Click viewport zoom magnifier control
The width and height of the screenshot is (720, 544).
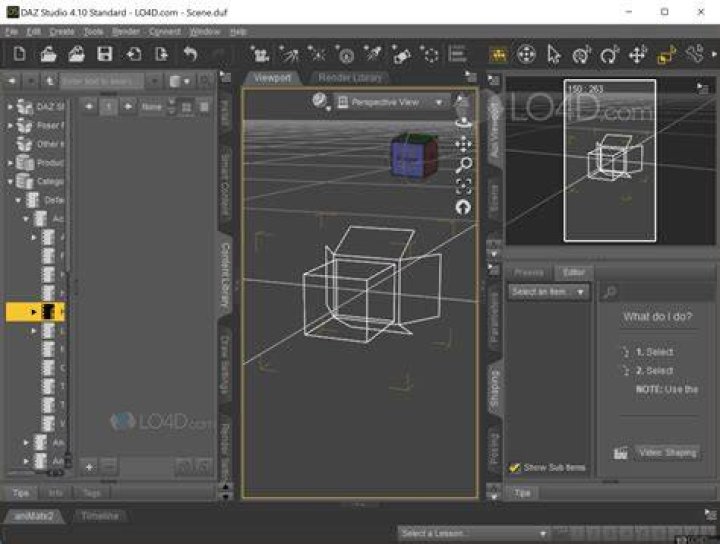pos(464,165)
